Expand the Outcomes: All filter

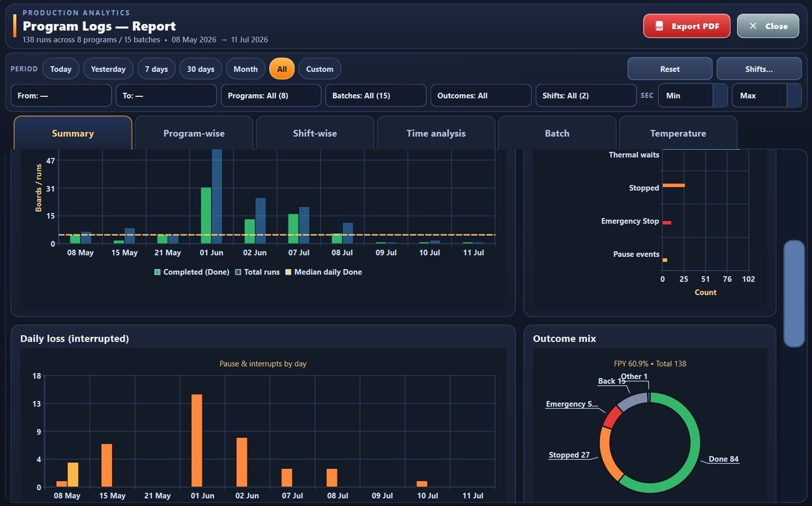481,95
